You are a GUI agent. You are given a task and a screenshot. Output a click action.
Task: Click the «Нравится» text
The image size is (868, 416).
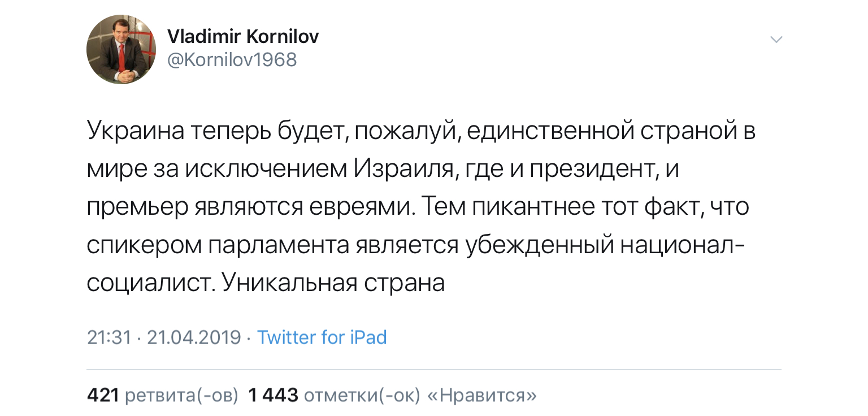coord(482,396)
